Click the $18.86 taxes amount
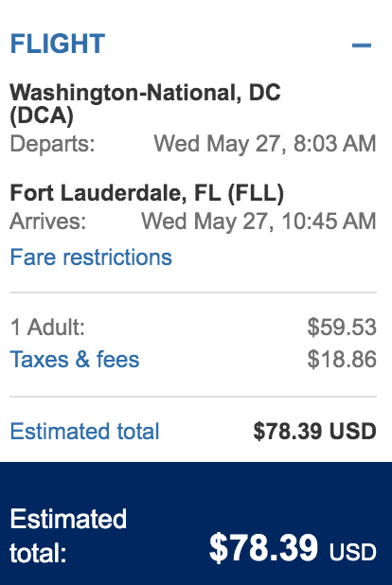This screenshot has width=392, height=585. tap(342, 360)
